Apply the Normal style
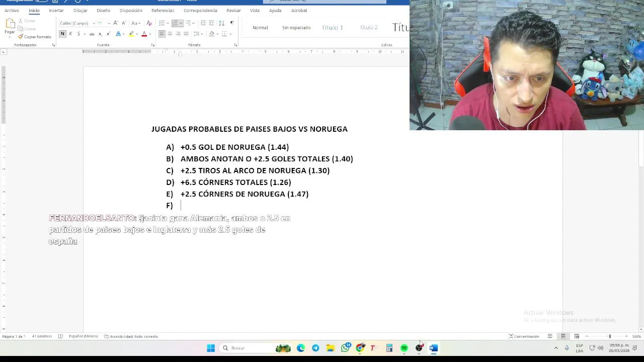Image resolution: width=644 pixels, height=362 pixels. pyautogui.click(x=260, y=28)
